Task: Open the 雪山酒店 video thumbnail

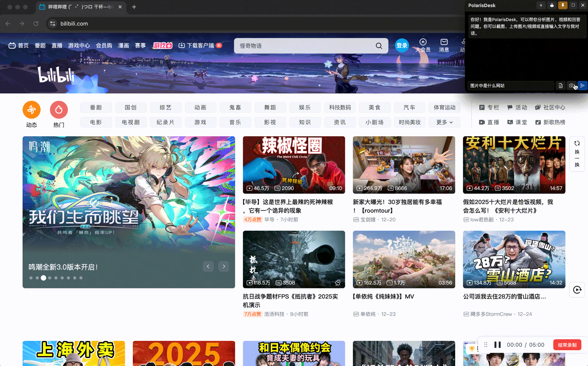Action: pyautogui.click(x=514, y=259)
